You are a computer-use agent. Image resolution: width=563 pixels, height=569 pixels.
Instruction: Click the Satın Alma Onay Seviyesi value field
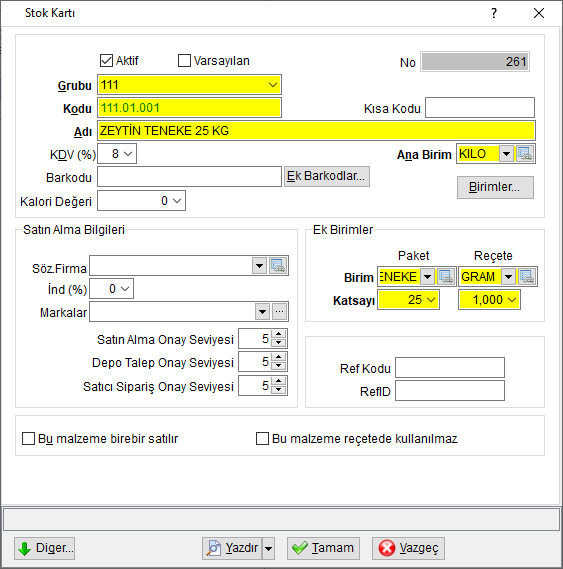coord(255,339)
